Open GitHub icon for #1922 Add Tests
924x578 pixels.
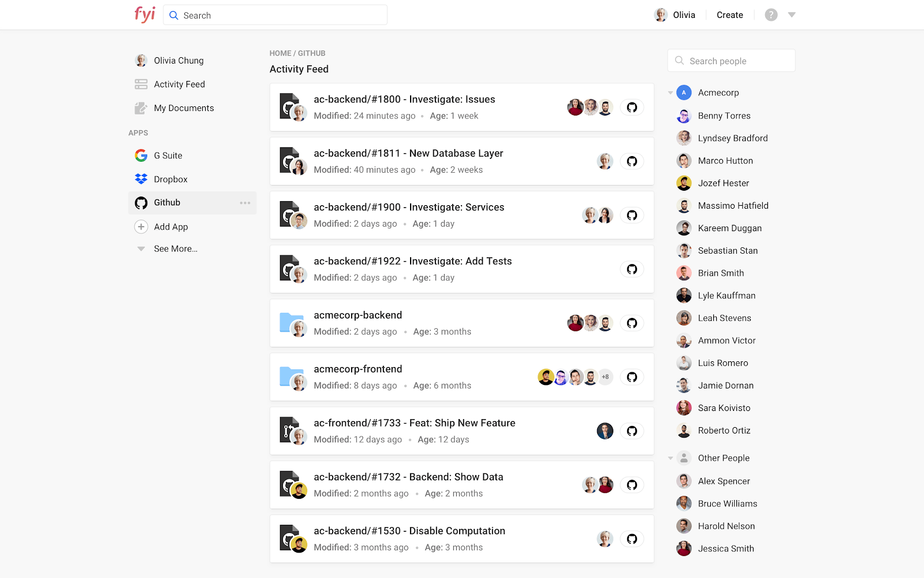click(x=632, y=269)
